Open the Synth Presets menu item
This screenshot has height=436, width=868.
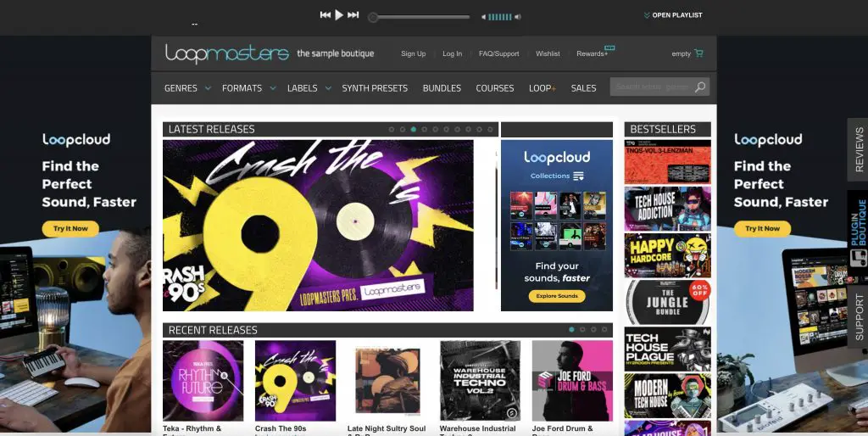tap(375, 88)
